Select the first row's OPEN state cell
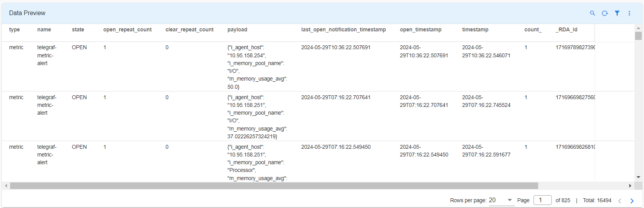 (x=79, y=47)
